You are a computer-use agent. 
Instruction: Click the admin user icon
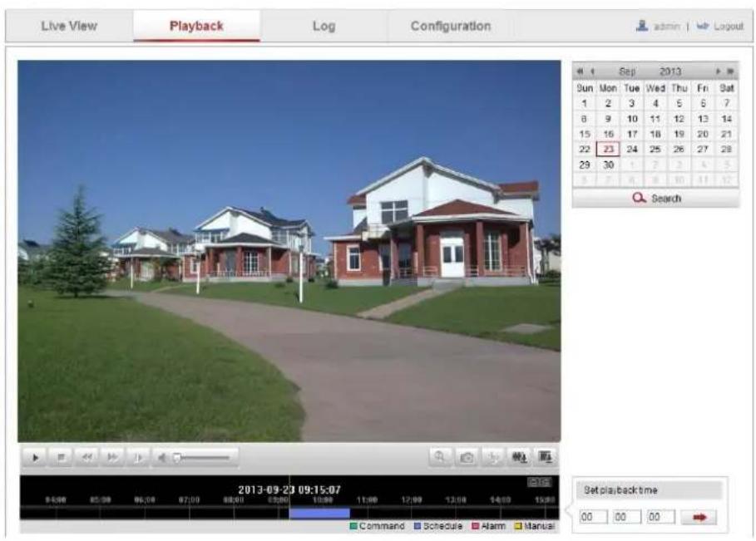pyautogui.click(x=642, y=26)
